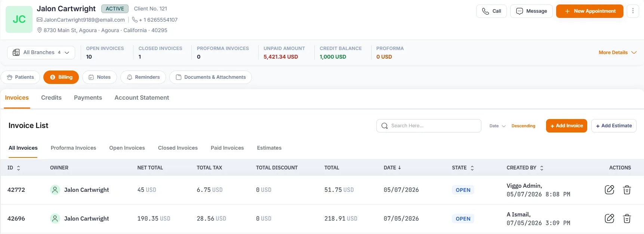
Task: Open Documents & Attachments tab
Action: click(210, 77)
